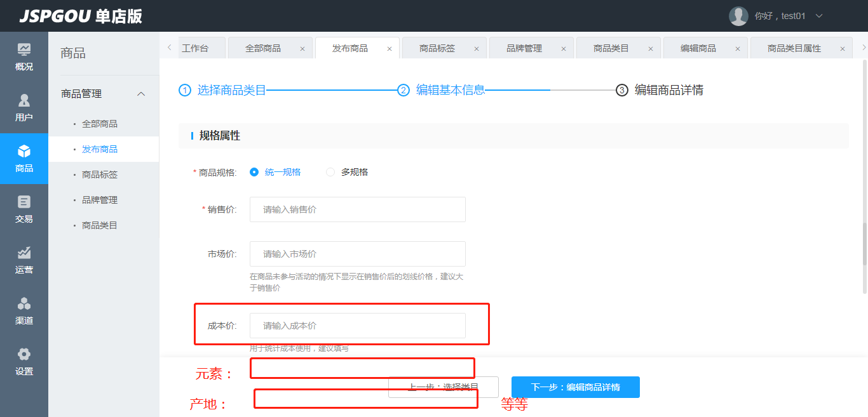
Task: Click the test01 user avatar icon
Action: click(738, 16)
